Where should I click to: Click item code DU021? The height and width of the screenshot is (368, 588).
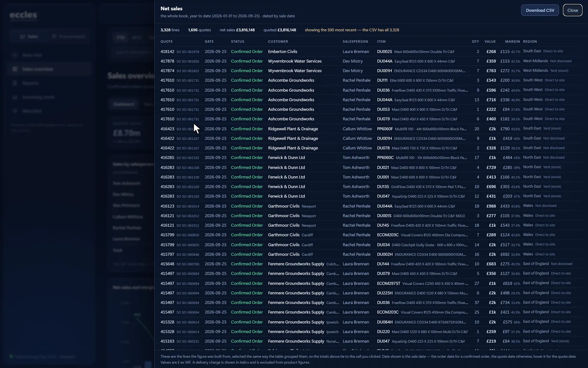[x=383, y=167]
